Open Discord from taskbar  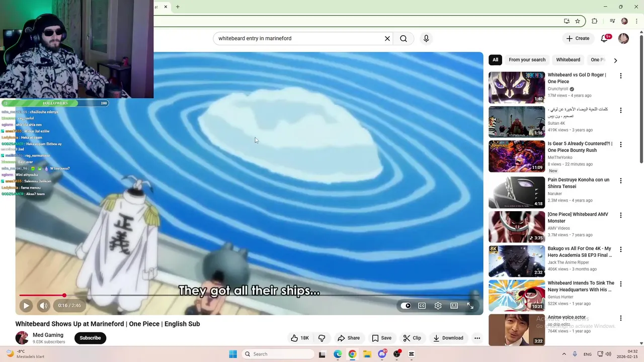(382, 354)
